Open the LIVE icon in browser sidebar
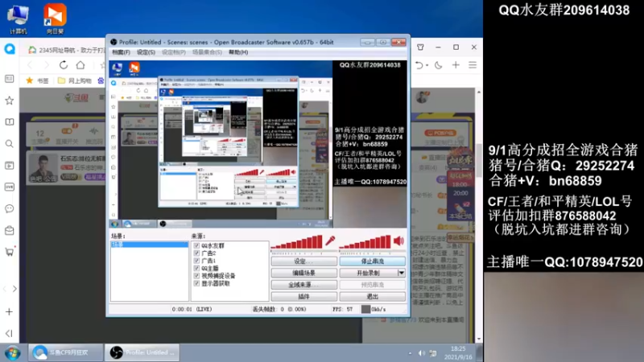This screenshot has height=362, width=644. pyautogui.click(x=9, y=187)
